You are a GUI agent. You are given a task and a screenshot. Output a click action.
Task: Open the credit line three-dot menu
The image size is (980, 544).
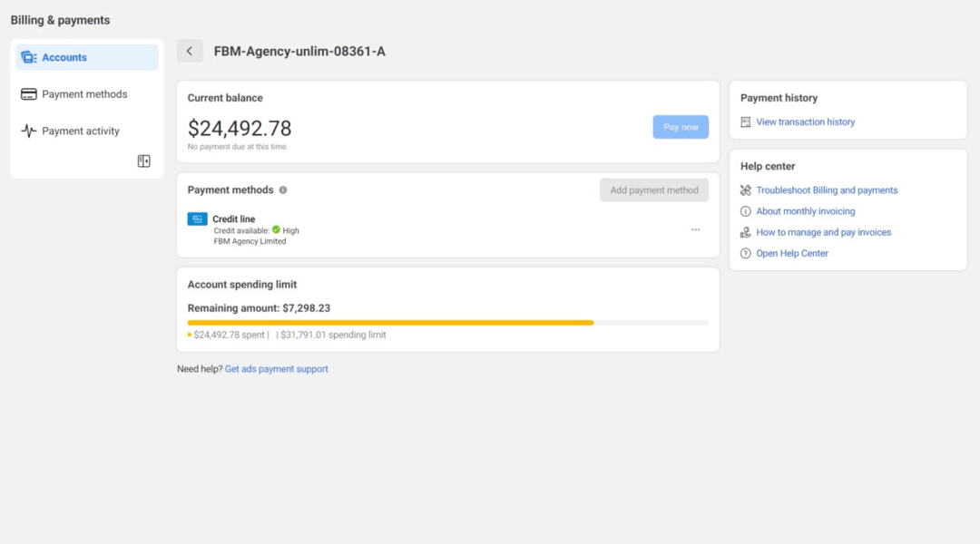coord(695,229)
